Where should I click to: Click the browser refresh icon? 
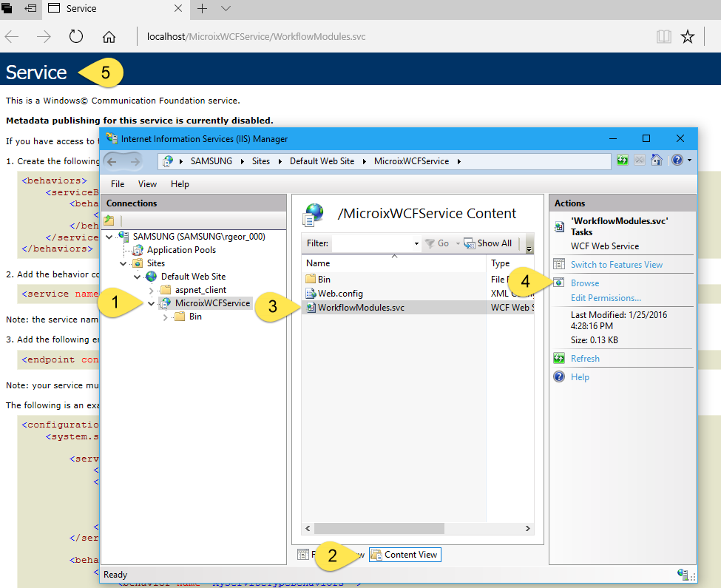tap(76, 37)
